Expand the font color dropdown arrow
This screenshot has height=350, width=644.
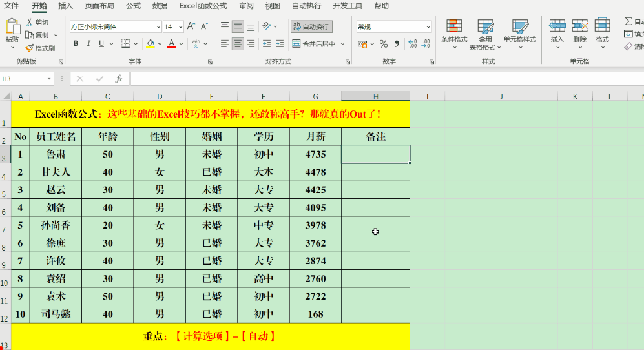(x=181, y=44)
